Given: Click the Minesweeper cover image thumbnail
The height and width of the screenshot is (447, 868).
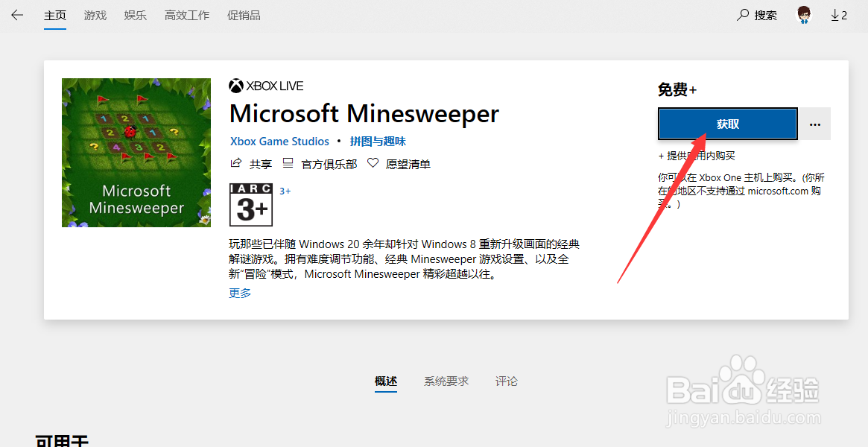Looking at the screenshot, I should pos(136,153).
